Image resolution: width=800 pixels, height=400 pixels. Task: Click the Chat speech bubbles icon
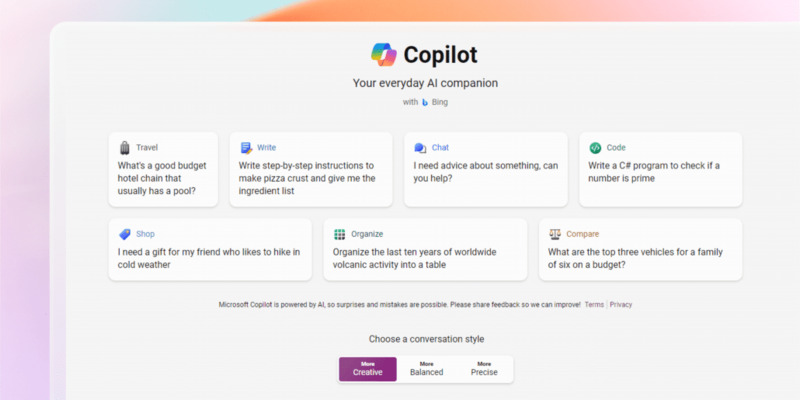[x=420, y=148]
